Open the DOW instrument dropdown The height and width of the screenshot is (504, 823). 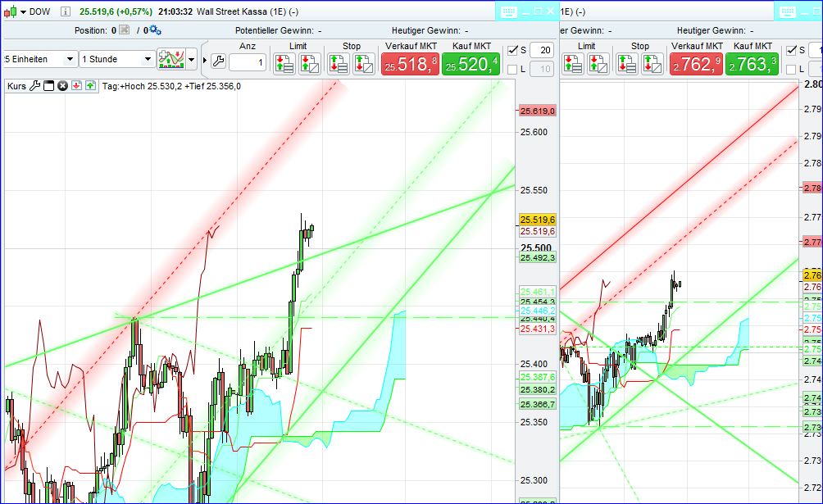[x=23, y=12]
